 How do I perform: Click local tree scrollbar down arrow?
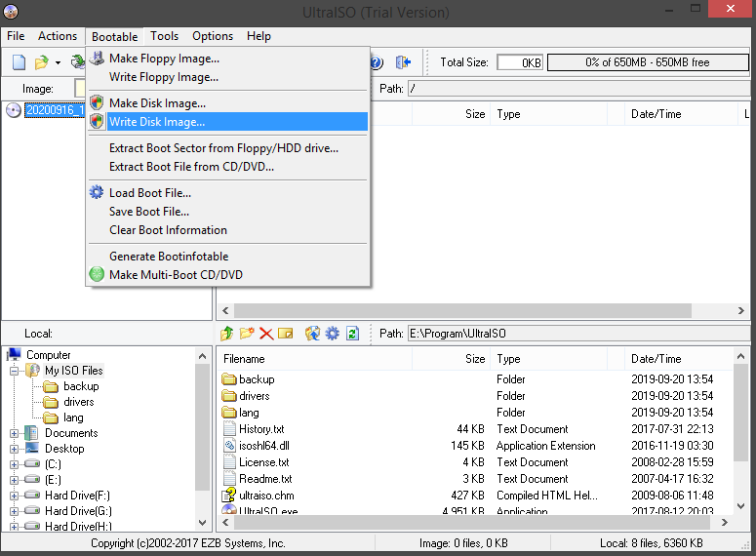(x=203, y=523)
